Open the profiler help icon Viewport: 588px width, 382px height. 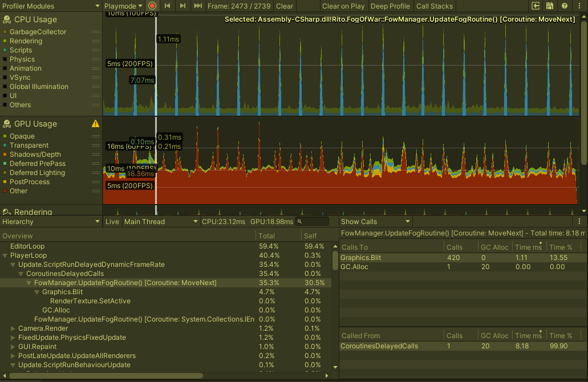565,6
